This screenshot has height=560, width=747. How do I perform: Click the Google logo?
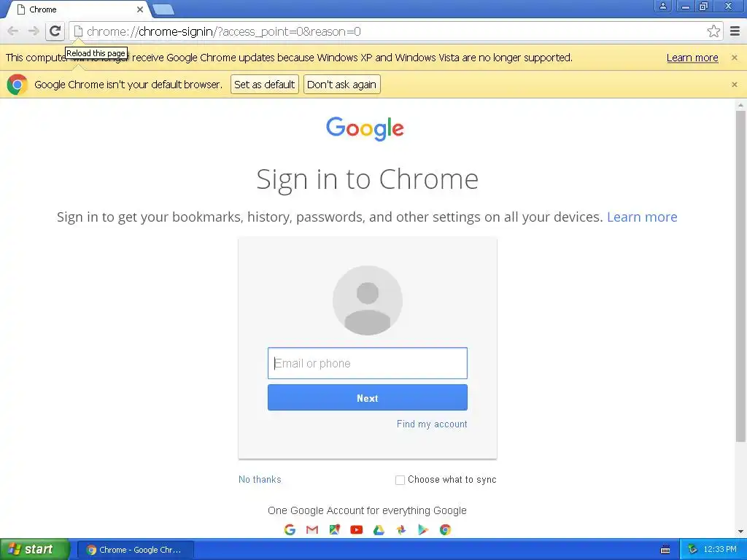pos(365,128)
